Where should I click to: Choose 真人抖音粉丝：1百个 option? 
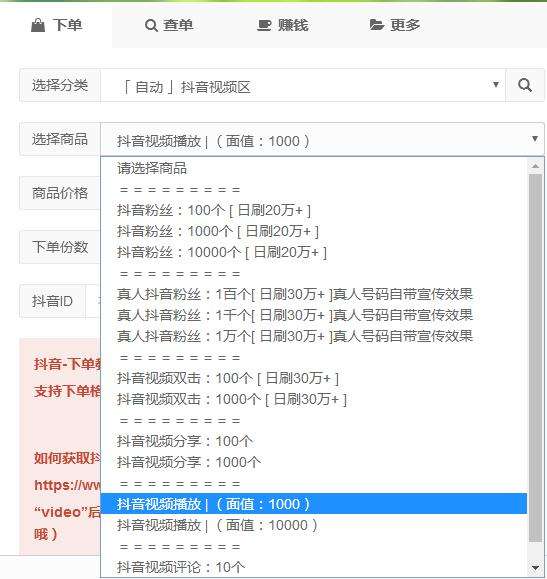314,294
